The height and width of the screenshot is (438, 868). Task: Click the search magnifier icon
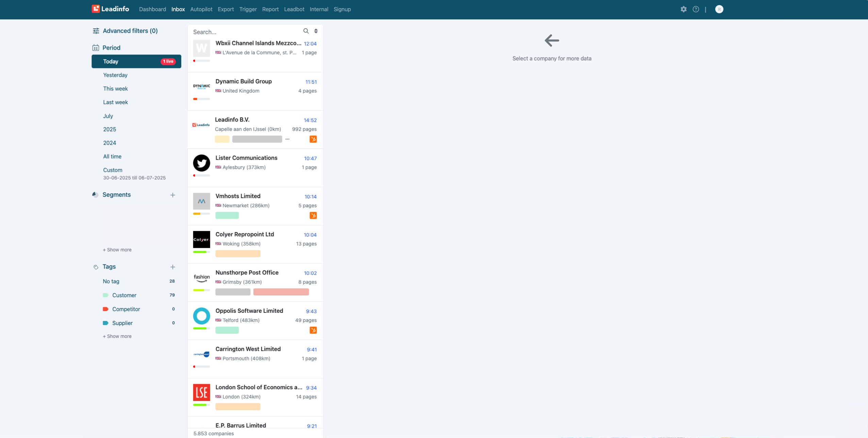coord(306,31)
